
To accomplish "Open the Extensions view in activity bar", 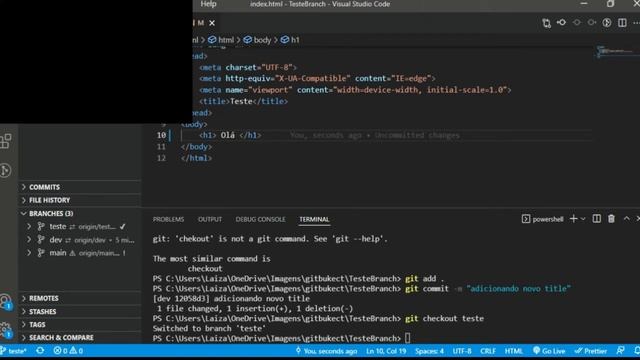I will click(x=6, y=141).
